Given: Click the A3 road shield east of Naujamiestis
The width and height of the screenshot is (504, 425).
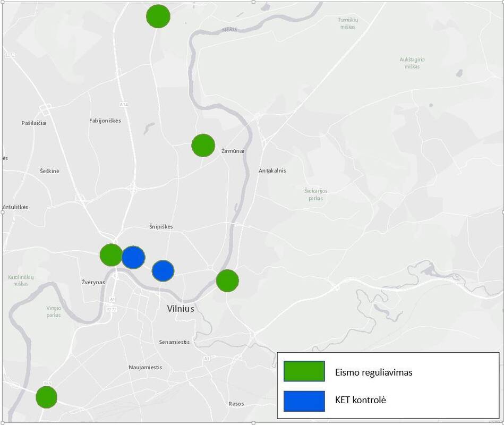Looking at the screenshot, I should tap(207, 359).
